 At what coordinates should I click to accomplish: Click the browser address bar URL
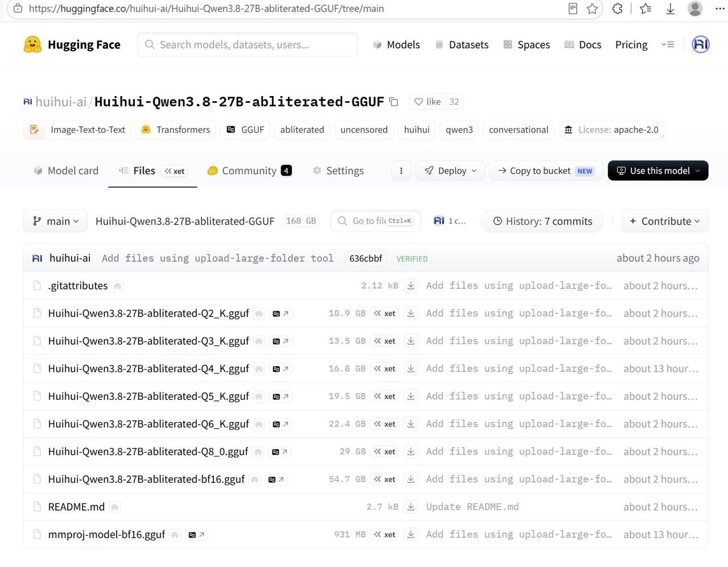click(x=206, y=9)
